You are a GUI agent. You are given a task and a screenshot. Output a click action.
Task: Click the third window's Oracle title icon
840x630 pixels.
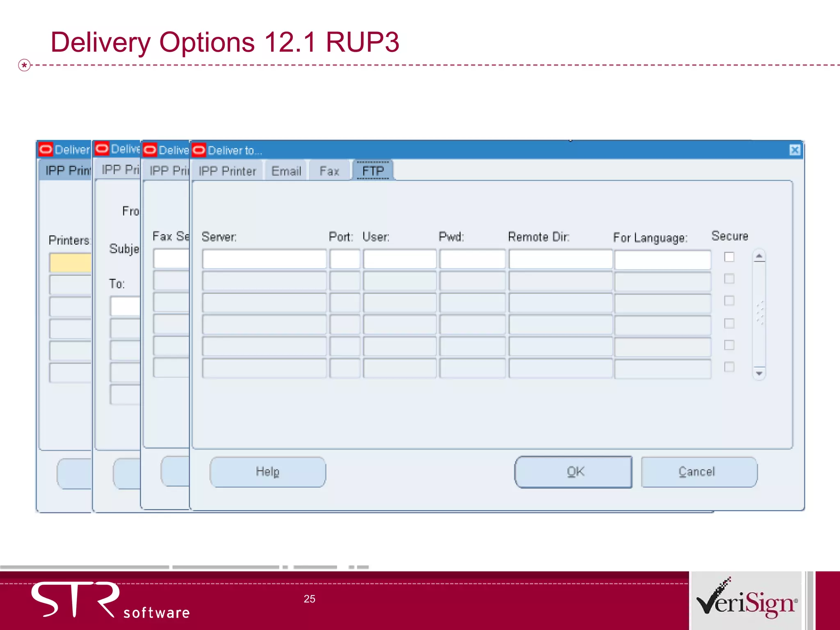tap(150, 150)
